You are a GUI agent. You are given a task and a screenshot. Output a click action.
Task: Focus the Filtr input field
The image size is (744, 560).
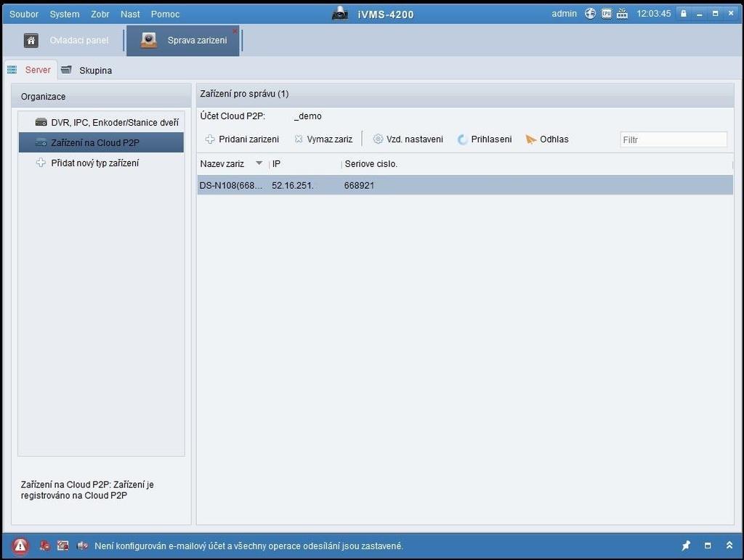(674, 139)
